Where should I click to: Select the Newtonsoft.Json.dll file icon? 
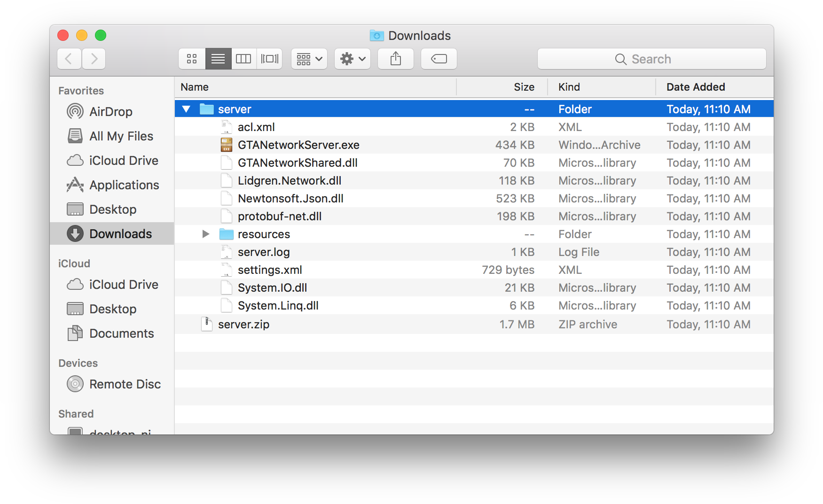tap(227, 198)
